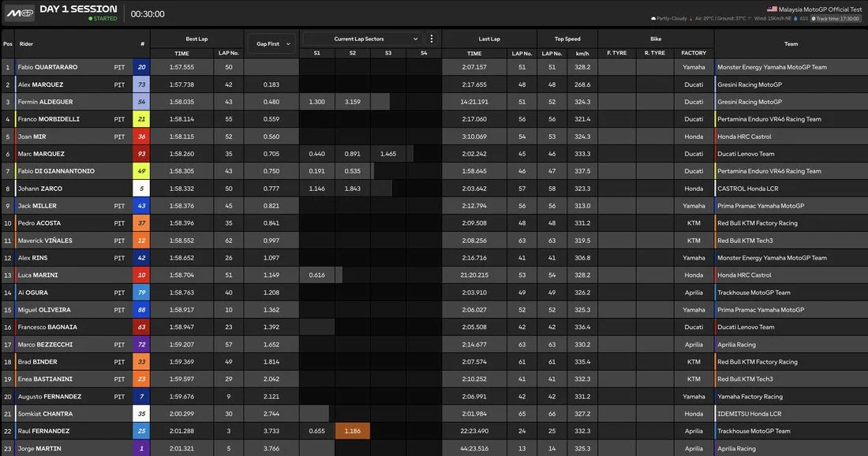The width and height of the screenshot is (868, 456).
Task: Click the track time clock icon
Action: [814, 18]
